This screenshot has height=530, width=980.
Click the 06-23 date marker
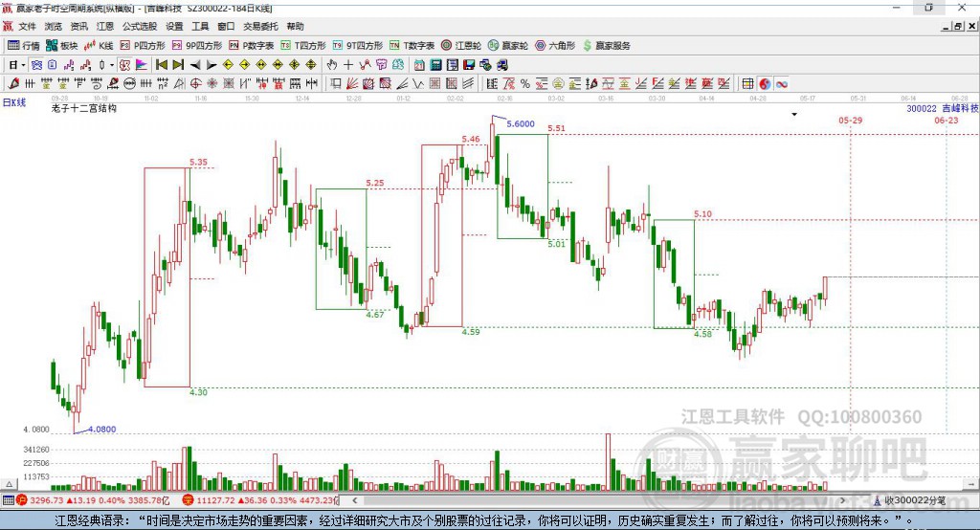[x=947, y=120]
